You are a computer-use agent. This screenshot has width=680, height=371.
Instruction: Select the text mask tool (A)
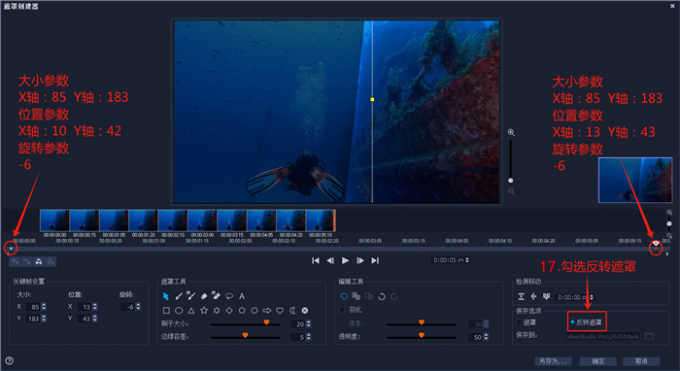coord(242,296)
